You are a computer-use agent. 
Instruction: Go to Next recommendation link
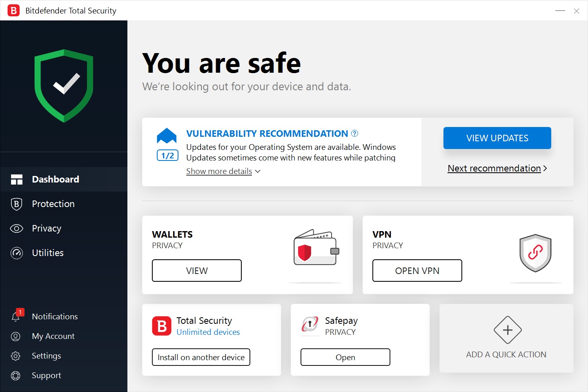pyautogui.click(x=494, y=168)
